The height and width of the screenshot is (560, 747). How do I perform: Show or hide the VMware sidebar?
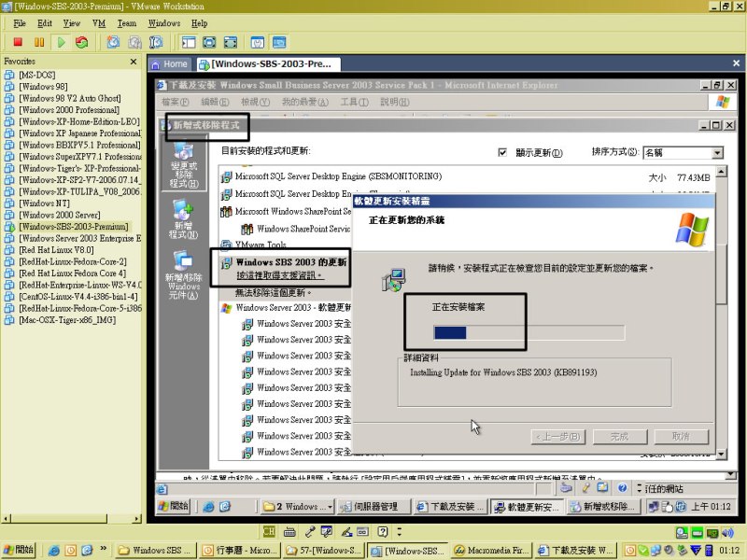pos(189,42)
